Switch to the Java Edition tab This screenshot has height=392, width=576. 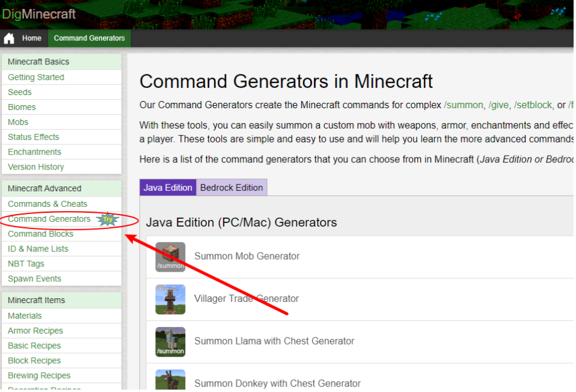click(168, 188)
